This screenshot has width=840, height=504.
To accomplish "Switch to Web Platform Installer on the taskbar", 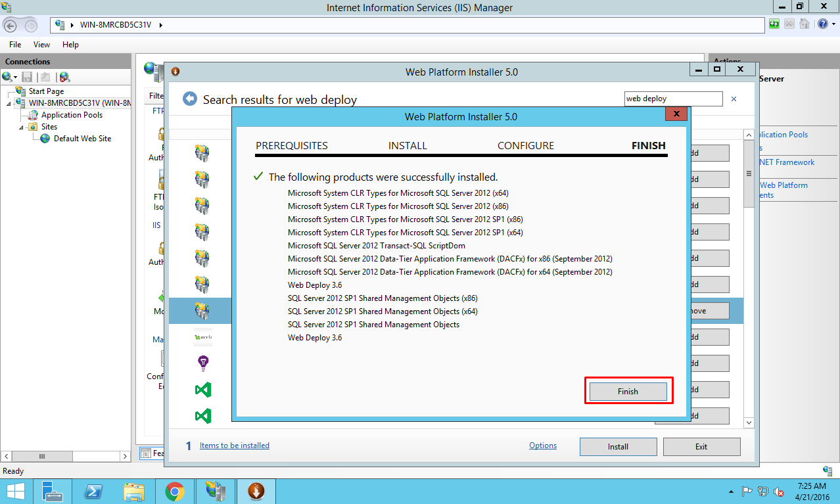I will pos(256,491).
